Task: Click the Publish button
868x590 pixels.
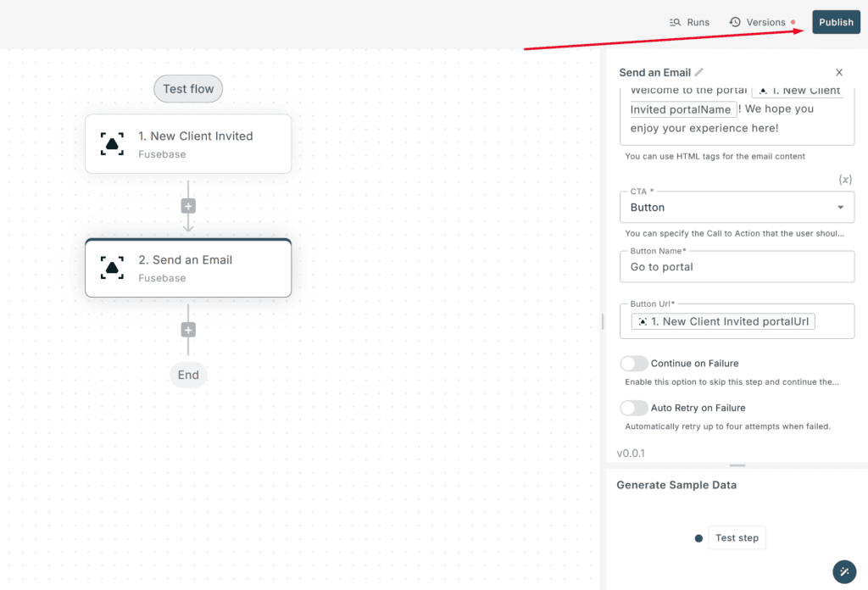Action: tap(836, 22)
